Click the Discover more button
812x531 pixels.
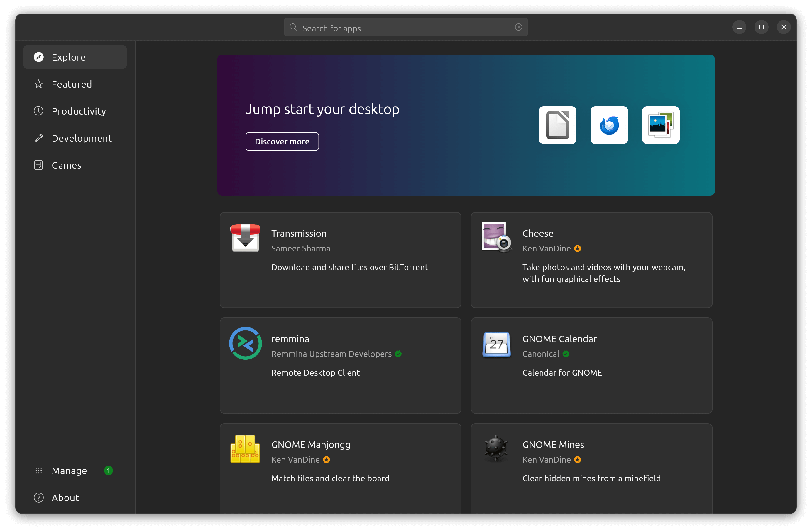pyautogui.click(x=282, y=141)
